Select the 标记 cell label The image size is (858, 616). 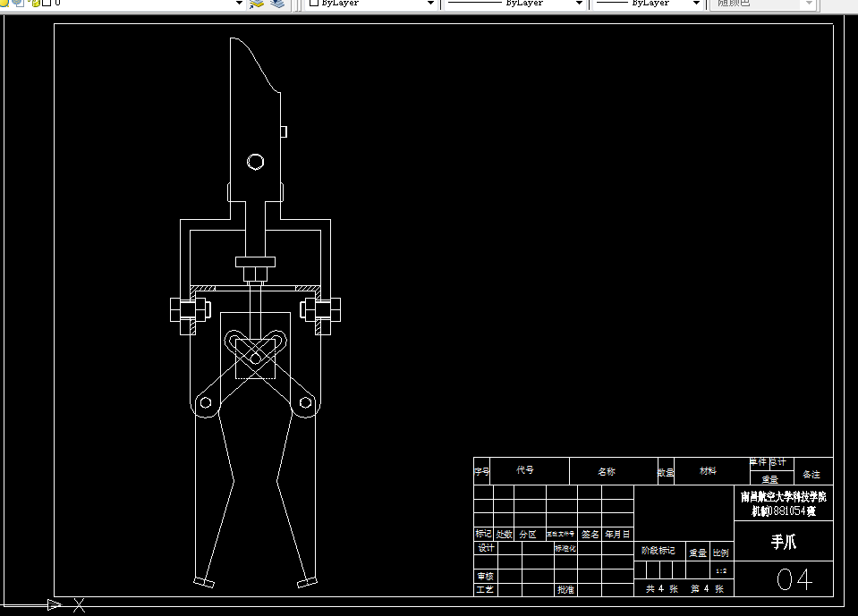(x=483, y=534)
